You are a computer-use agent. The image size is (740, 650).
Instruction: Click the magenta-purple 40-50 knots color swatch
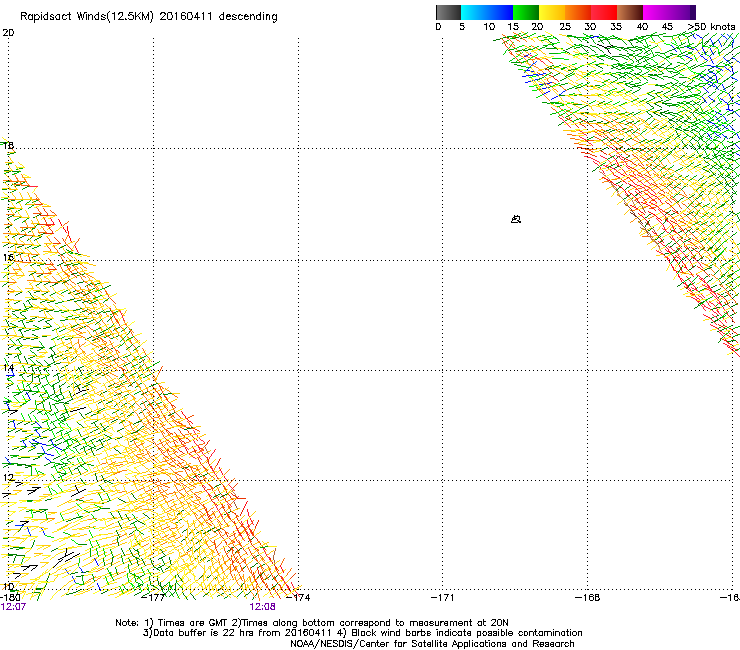pos(669,12)
